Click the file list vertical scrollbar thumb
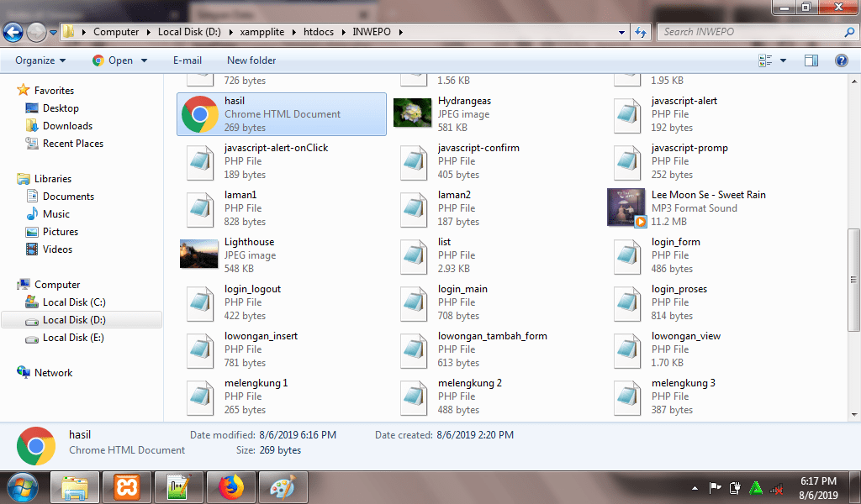861x504 pixels. point(854,280)
